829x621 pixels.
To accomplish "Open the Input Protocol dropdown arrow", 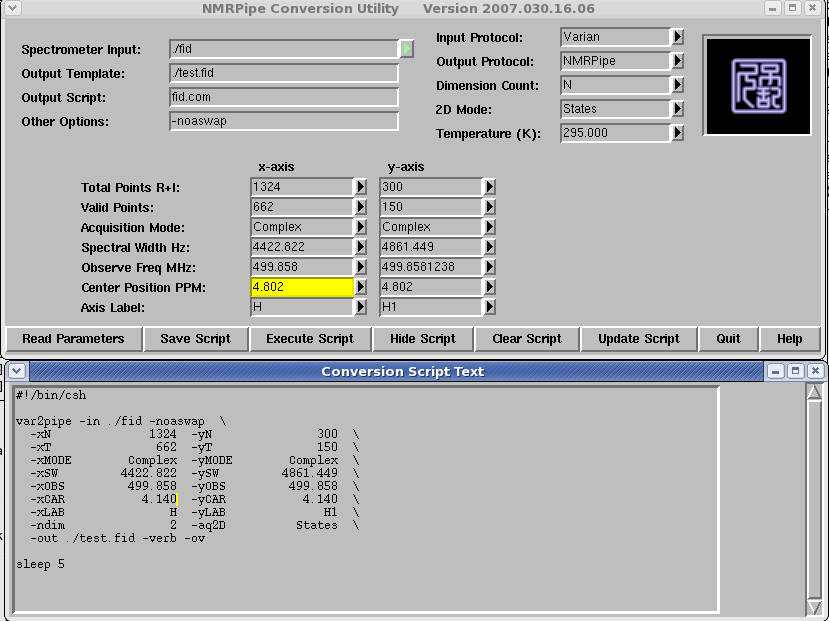I will click(677, 37).
